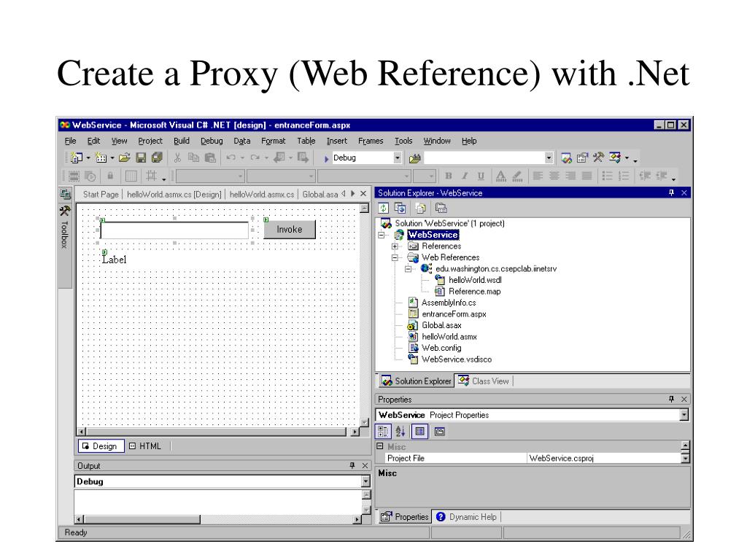
Task: Click the Paste clipboard icon
Action: [210, 157]
